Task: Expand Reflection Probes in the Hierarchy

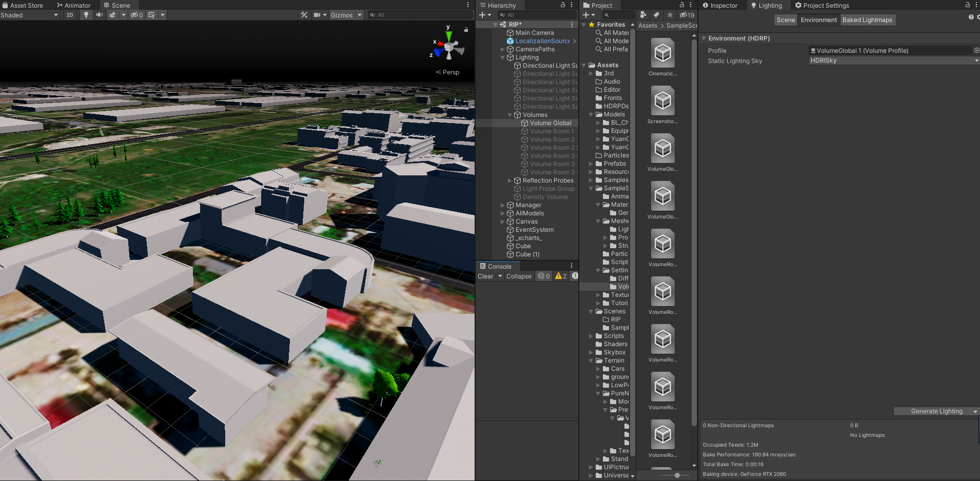Action: (508, 180)
